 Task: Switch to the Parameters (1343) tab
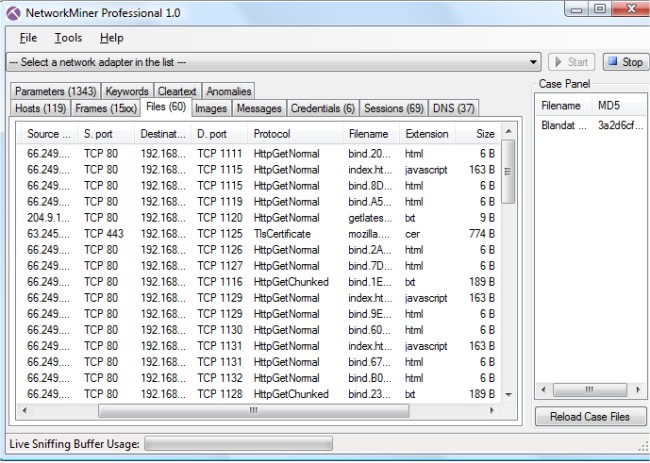(x=56, y=91)
